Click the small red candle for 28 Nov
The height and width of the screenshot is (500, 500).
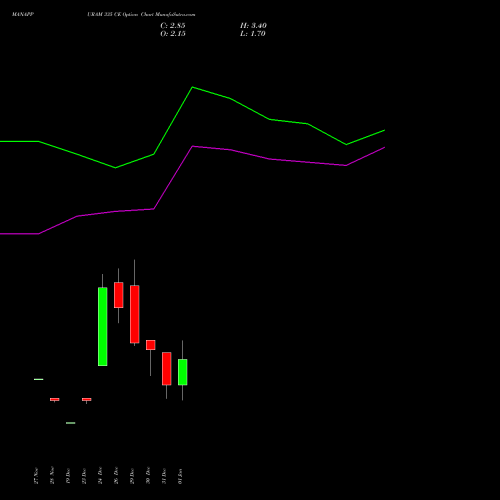(55, 399)
